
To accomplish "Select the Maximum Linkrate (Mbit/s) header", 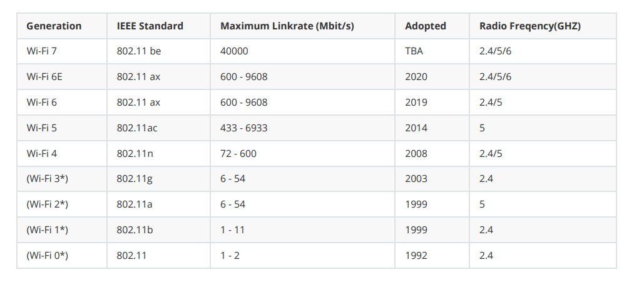I will pos(287,26).
